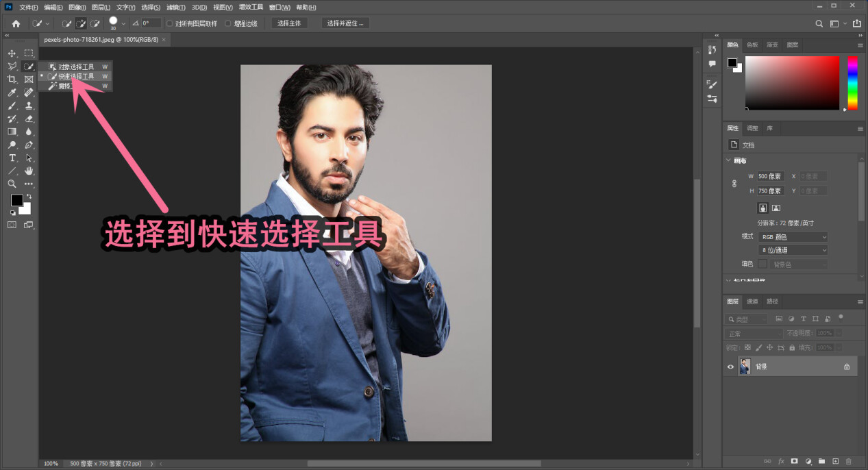Open the fx layer style icon

point(781,461)
